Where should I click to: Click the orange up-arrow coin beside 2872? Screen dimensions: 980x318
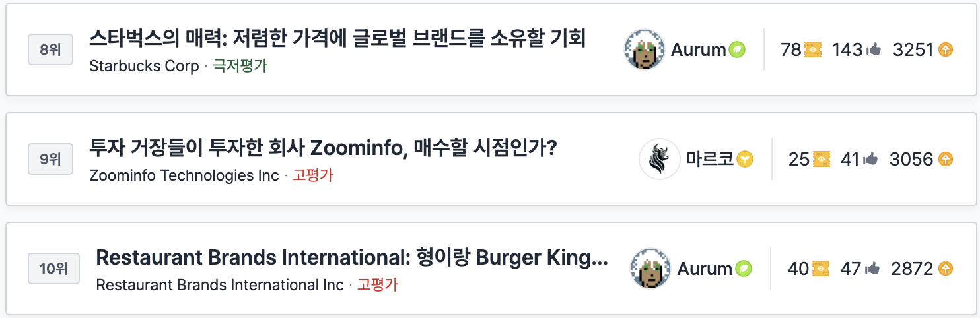946,269
